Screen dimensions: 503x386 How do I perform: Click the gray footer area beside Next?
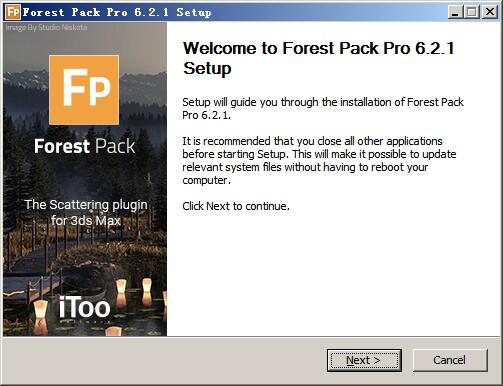(163, 360)
